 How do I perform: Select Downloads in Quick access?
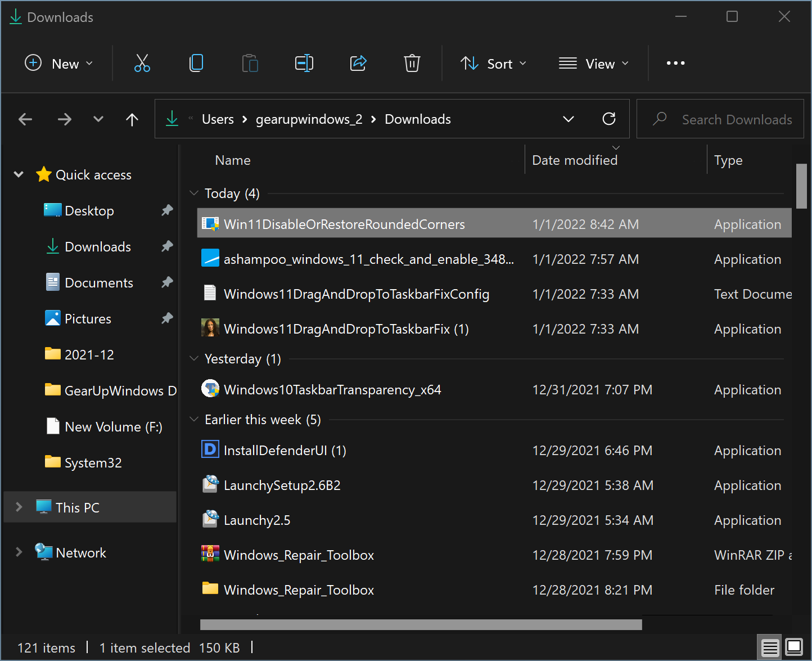[x=98, y=246]
